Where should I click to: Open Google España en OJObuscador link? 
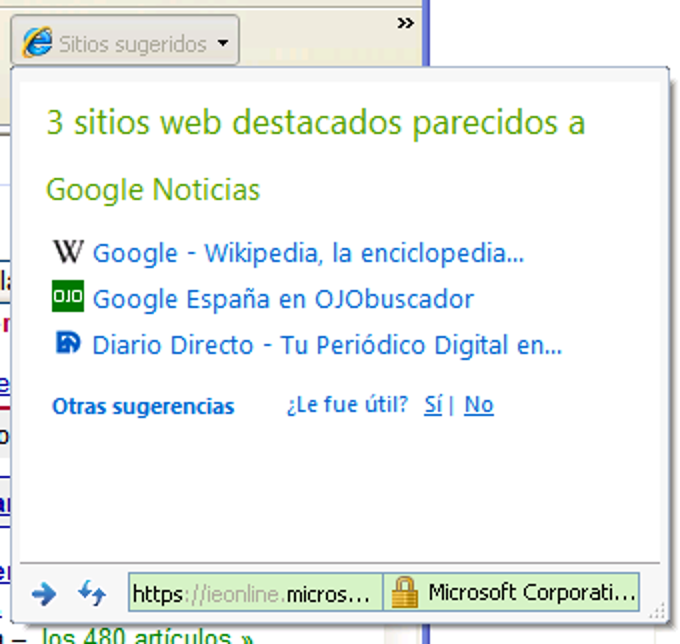[x=284, y=299]
